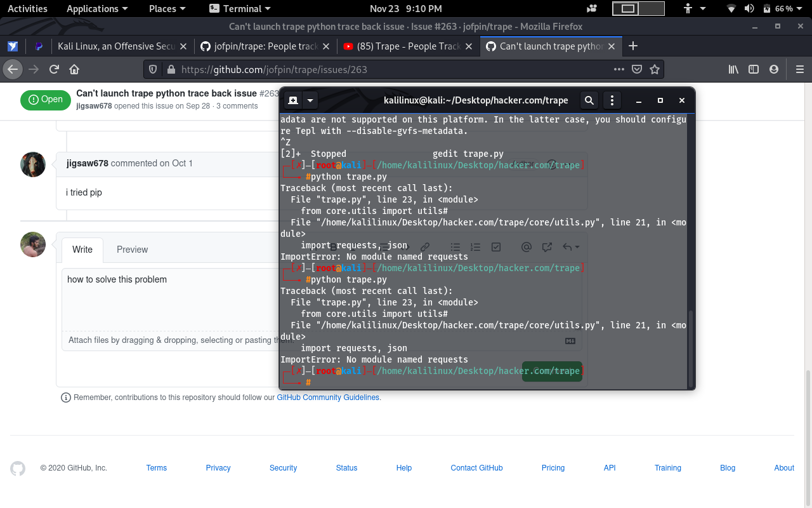This screenshot has width=812, height=508.
Task: Add a numbered list to the comment
Action: pyautogui.click(x=475, y=246)
